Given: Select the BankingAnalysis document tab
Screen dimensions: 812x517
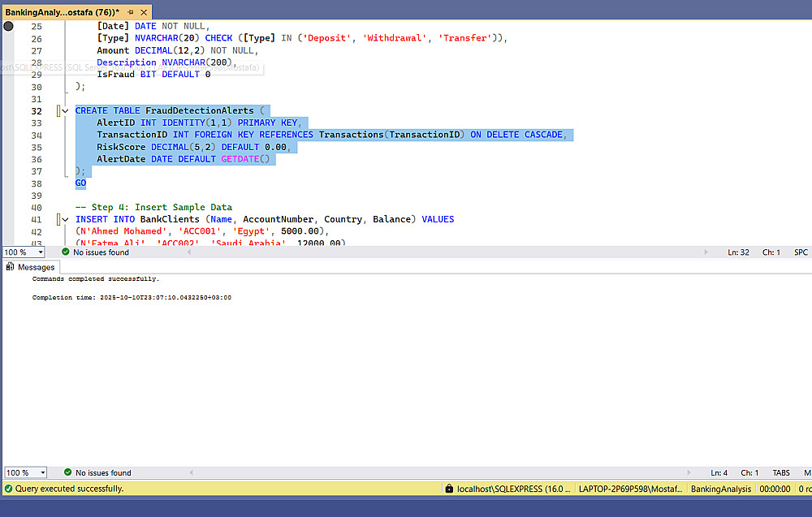Looking at the screenshot, I should [63, 12].
